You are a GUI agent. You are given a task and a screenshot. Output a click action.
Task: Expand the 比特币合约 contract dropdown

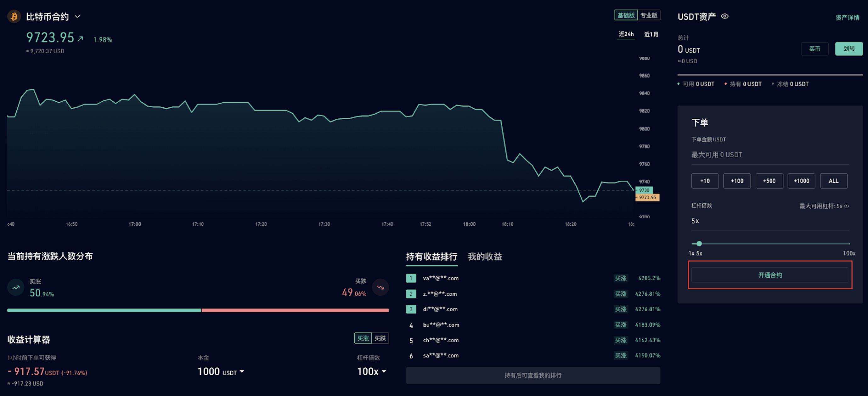pos(77,16)
